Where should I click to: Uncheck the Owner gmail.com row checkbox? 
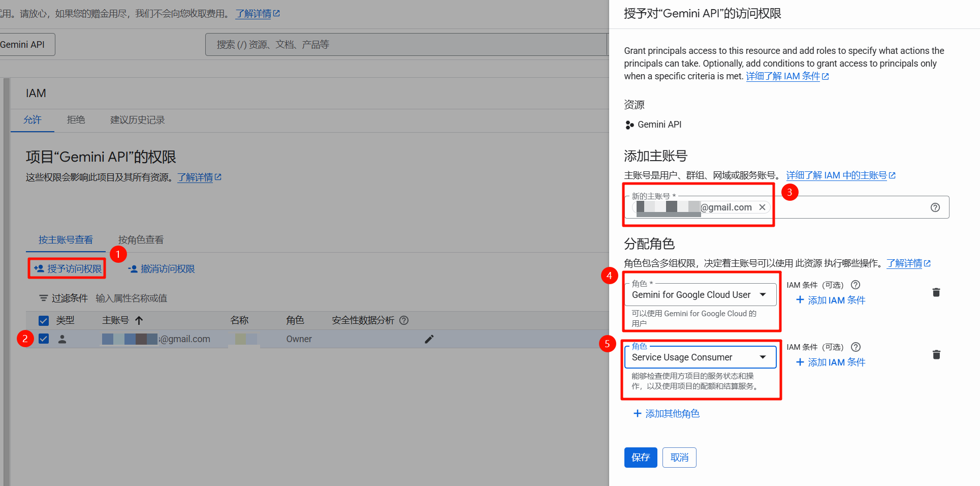[44, 339]
